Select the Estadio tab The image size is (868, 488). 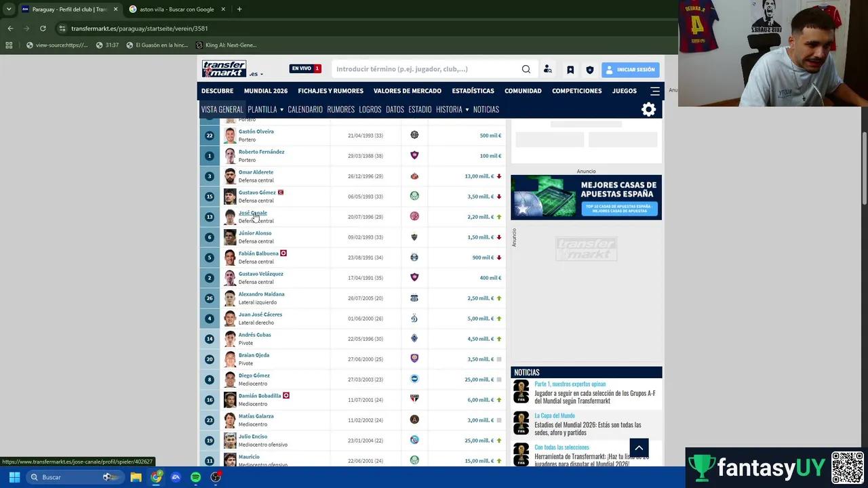pos(420,110)
